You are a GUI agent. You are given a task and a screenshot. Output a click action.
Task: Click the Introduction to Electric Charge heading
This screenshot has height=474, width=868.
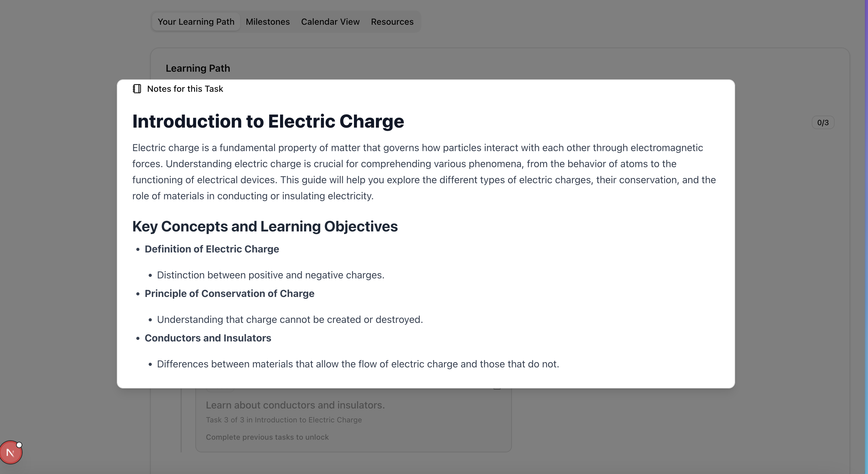pos(268,121)
